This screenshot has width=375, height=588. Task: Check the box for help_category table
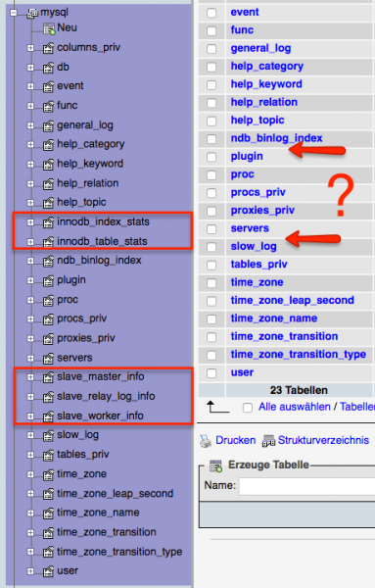click(211, 67)
